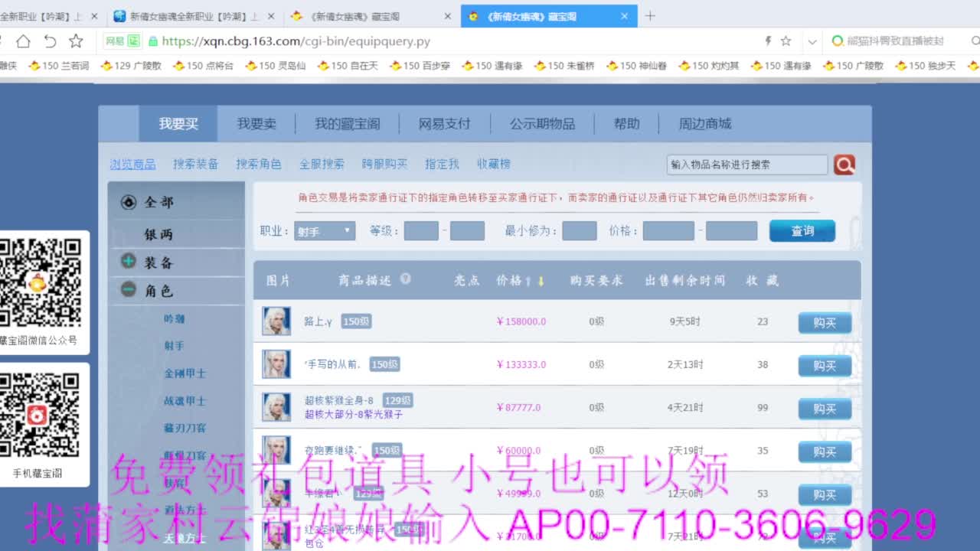Expand 装备 category via plus icon
This screenshot has height=551, width=980.
click(x=130, y=261)
